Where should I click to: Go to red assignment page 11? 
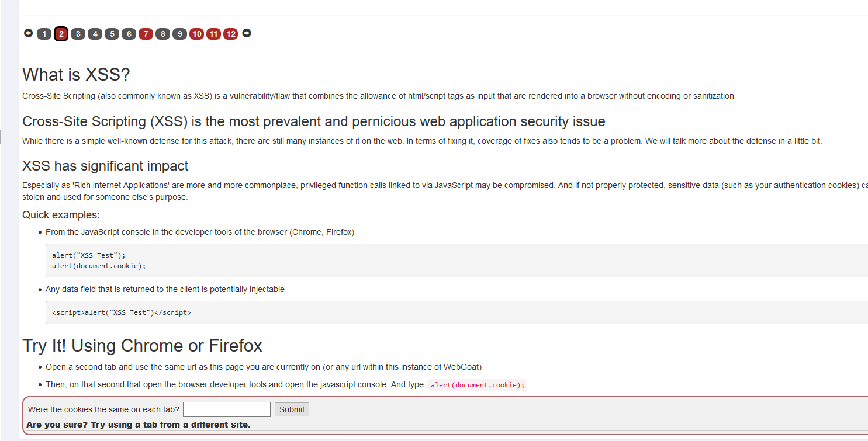214,34
